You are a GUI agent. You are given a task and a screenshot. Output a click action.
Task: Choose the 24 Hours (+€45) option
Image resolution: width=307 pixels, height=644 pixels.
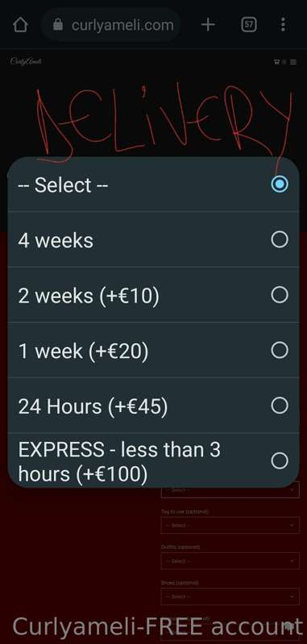click(153, 406)
